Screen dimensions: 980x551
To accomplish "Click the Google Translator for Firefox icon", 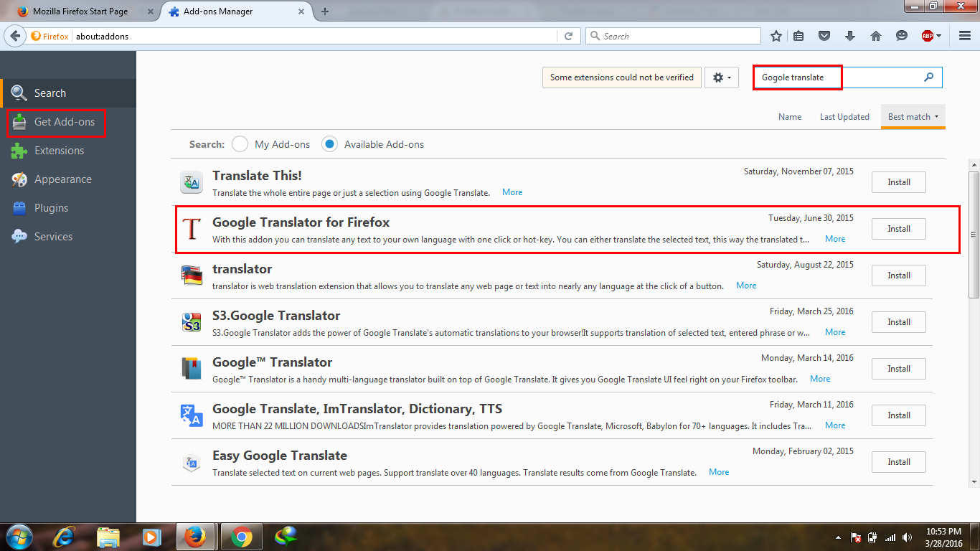I will click(x=192, y=229).
